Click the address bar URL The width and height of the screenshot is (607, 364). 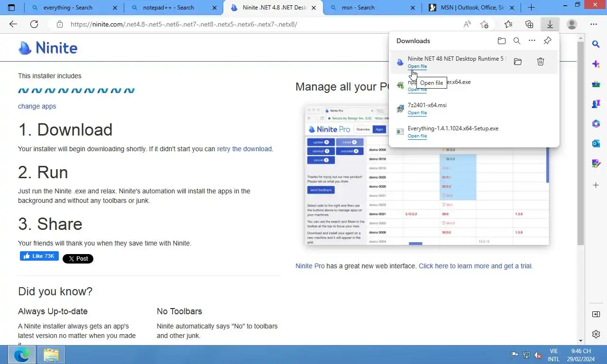[x=184, y=24]
